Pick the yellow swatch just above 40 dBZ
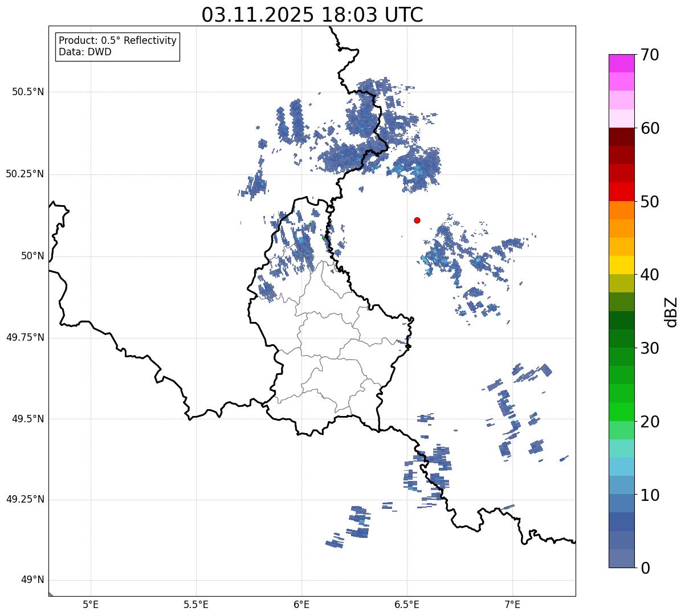This screenshot has height=616, width=685. 622,265
